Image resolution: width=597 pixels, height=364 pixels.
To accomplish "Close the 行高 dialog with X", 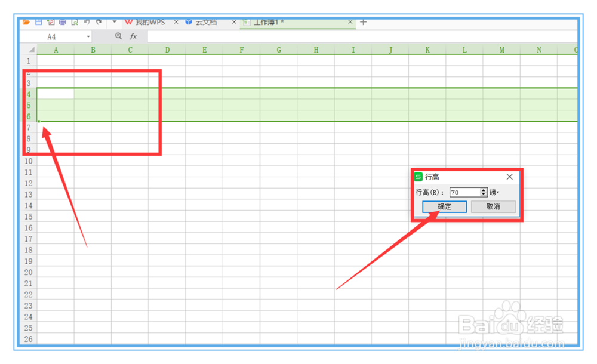I will pos(509,177).
